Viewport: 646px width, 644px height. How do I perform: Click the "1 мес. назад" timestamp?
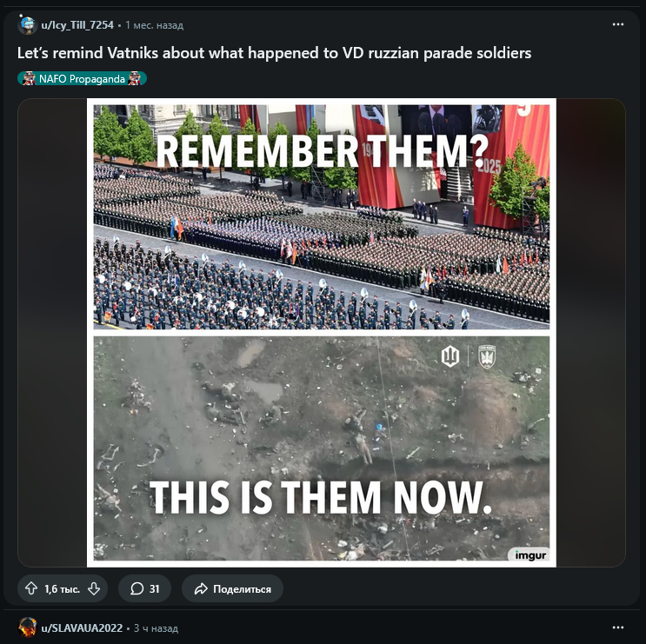pos(154,25)
